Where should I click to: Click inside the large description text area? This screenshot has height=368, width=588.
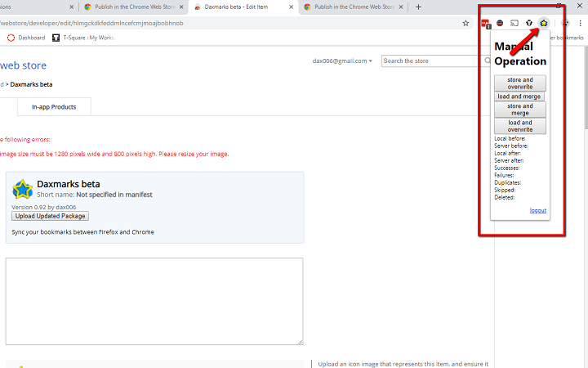point(154,301)
